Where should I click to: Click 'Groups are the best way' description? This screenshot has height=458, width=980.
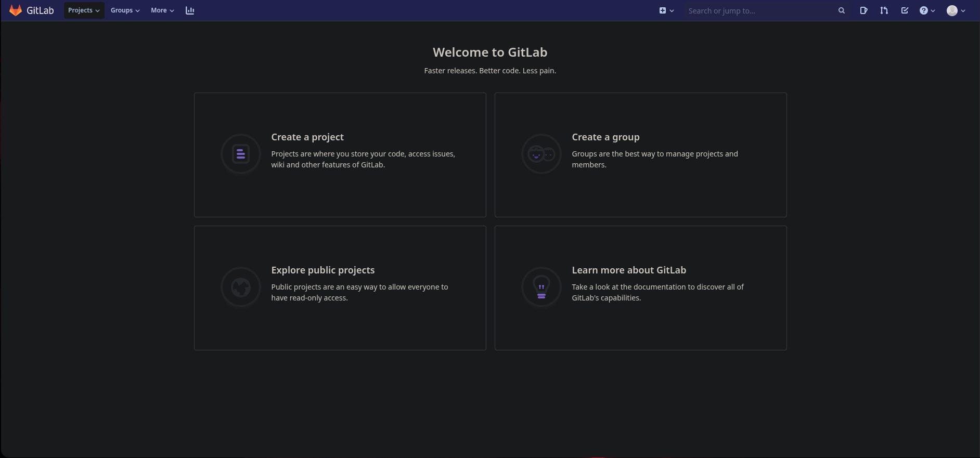(655, 159)
